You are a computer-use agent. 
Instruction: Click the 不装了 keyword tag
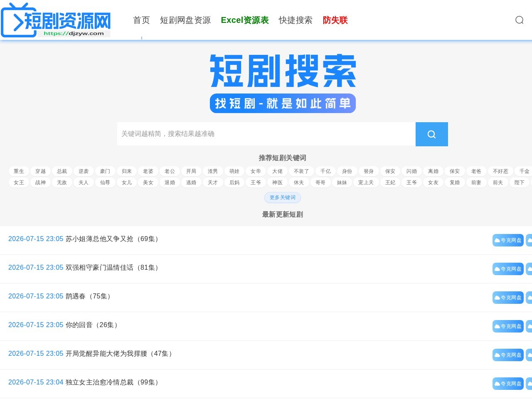coord(301,171)
